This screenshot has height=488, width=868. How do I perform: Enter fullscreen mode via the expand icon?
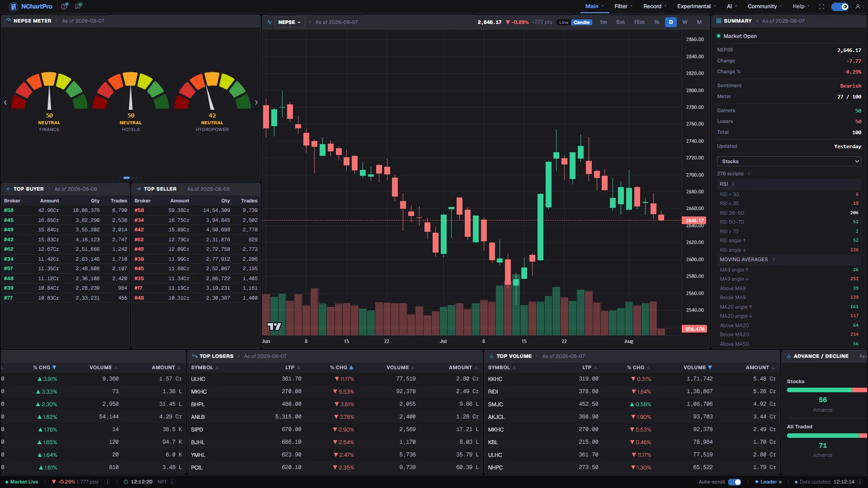point(821,6)
